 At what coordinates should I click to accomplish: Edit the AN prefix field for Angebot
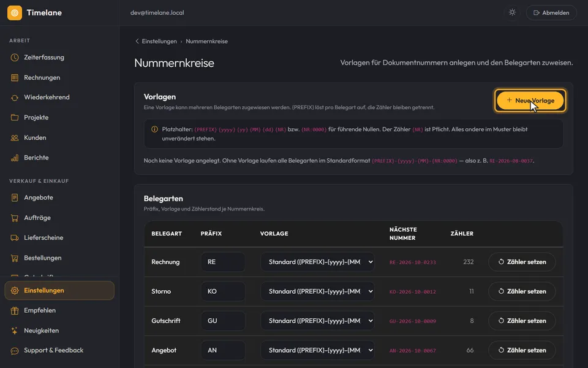pos(223,350)
